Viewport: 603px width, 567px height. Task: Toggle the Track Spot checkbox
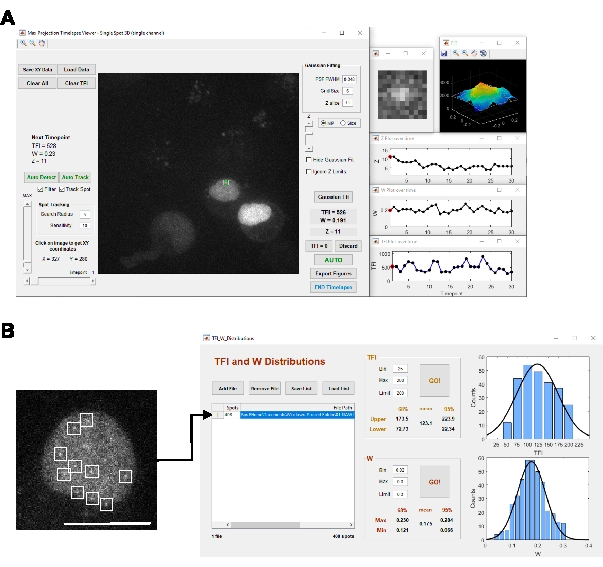coord(62,188)
